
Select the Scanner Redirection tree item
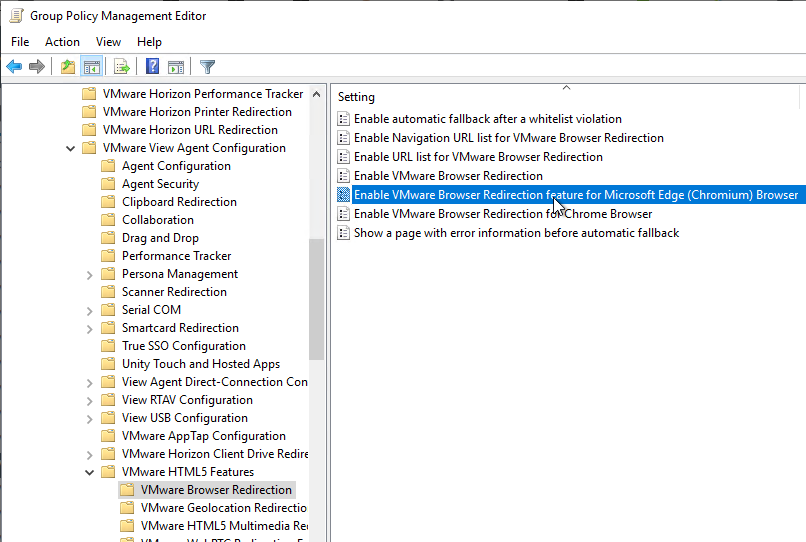[x=174, y=292]
